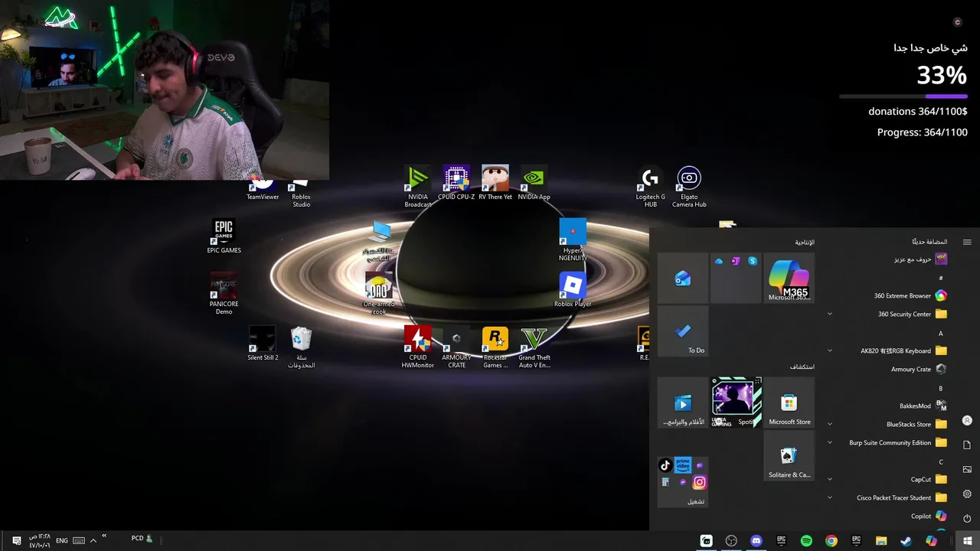
Task: Click the Power button in Start
Action: pyautogui.click(x=967, y=518)
